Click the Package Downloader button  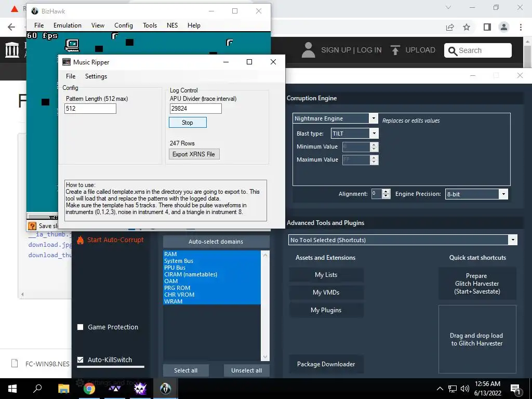point(326,364)
